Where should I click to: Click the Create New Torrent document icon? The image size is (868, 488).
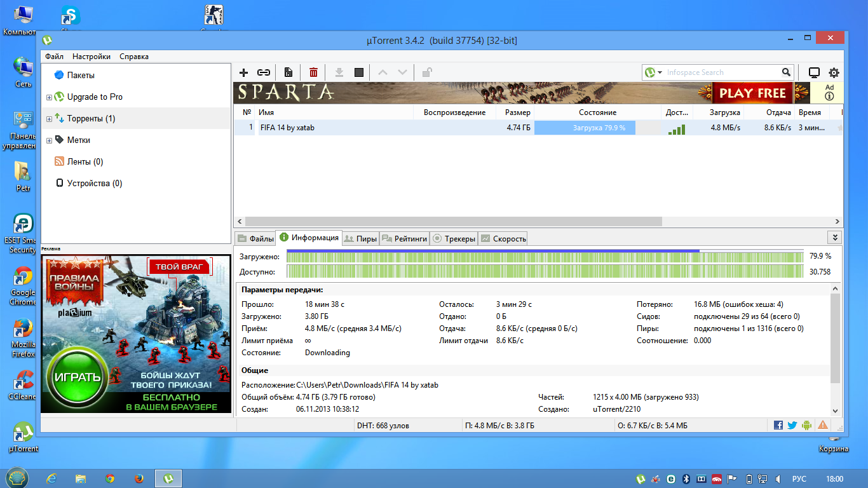(288, 72)
